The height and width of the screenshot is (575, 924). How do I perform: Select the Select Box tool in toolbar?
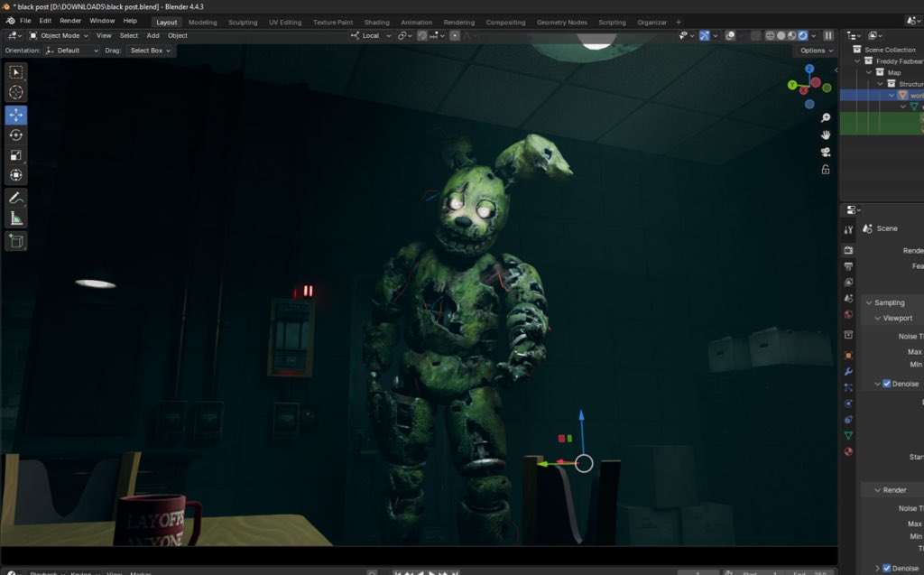click(x=16, y=72)
